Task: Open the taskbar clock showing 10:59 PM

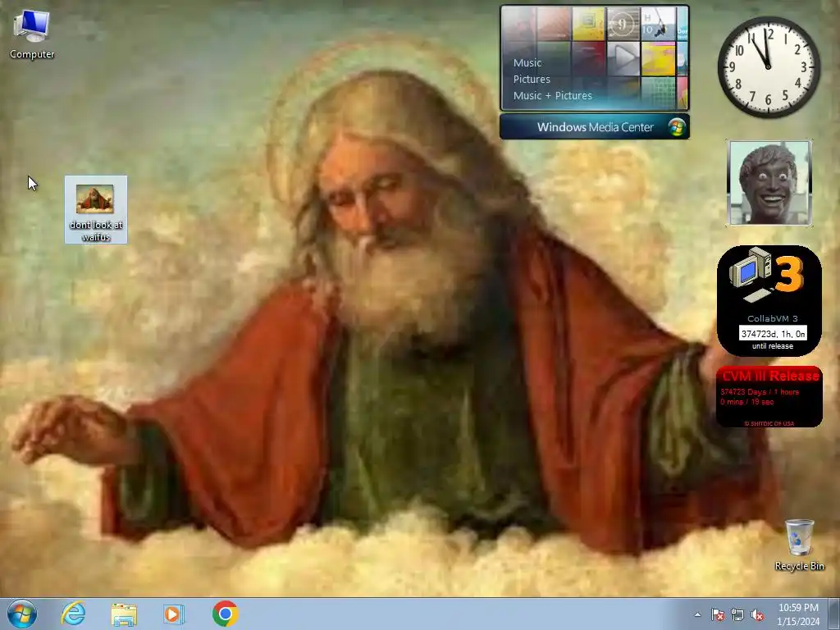Action: coord(798,608)
